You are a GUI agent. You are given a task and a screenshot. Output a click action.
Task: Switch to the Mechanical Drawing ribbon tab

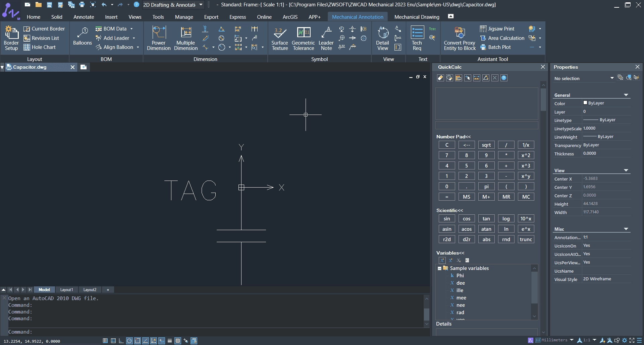pos(417,17)
